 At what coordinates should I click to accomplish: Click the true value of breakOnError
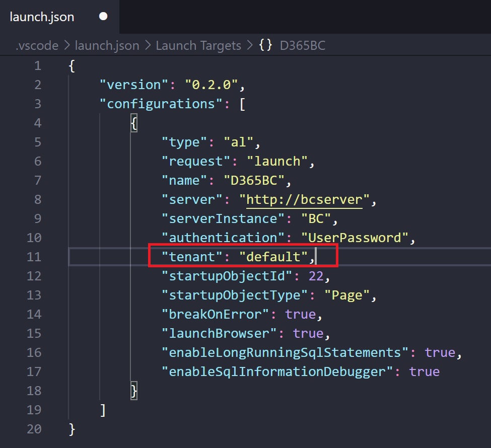coord(301,314)
